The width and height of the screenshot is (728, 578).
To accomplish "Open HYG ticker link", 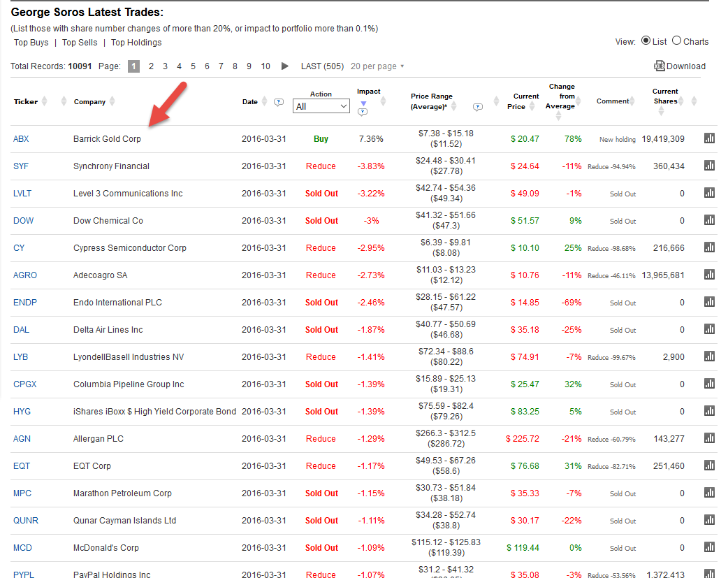I will (22, 411).
